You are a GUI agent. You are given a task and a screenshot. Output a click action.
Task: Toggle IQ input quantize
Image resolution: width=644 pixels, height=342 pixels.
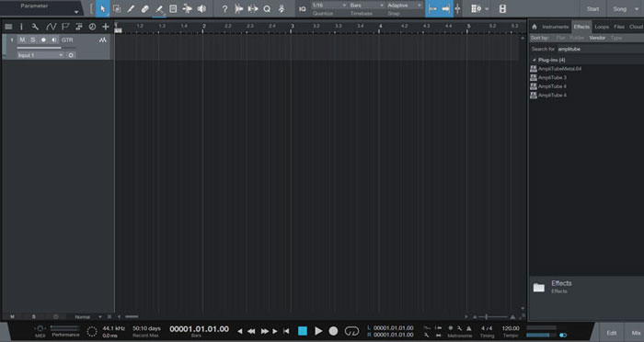pos(303,8)
